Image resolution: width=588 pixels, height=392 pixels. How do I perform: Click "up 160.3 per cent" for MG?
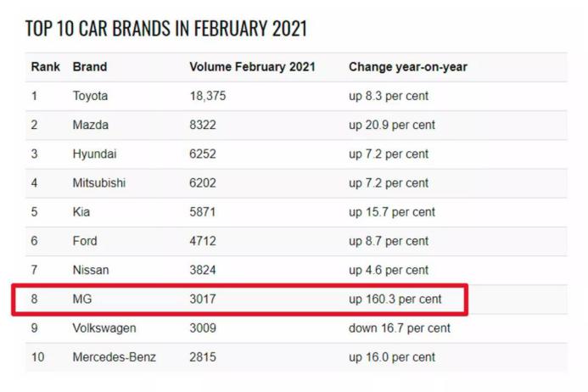[x=395, y=300]
